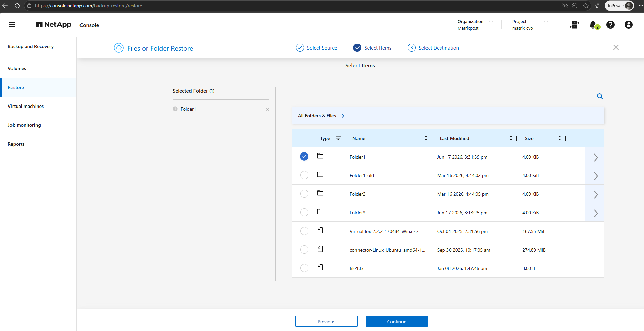Sort the table by Size
The height and width of the screenshot is (331, 644).
(560, 138)
